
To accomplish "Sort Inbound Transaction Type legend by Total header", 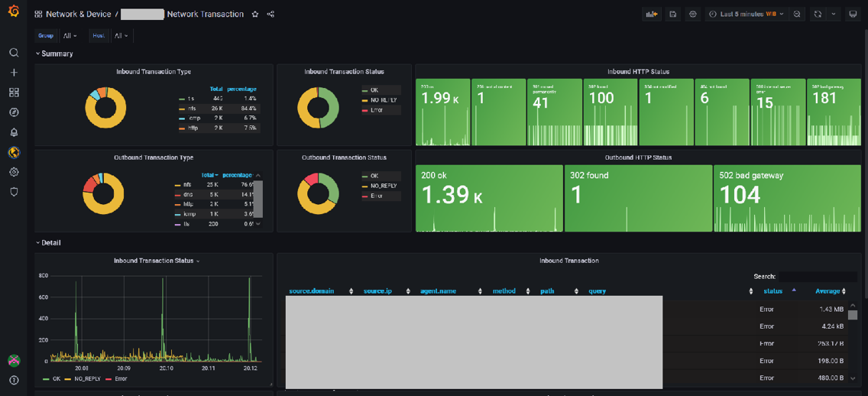I will pos(216,89).
